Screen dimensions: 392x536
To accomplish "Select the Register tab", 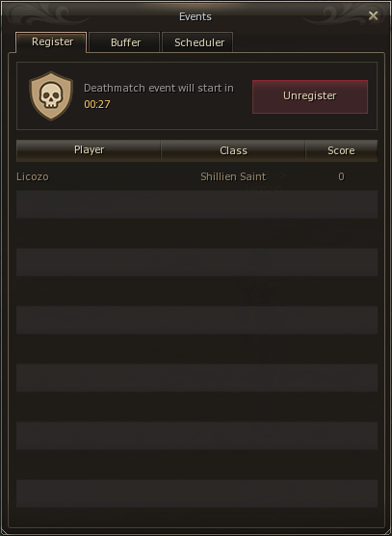I will pyautogui.click(x=52, y=42).
